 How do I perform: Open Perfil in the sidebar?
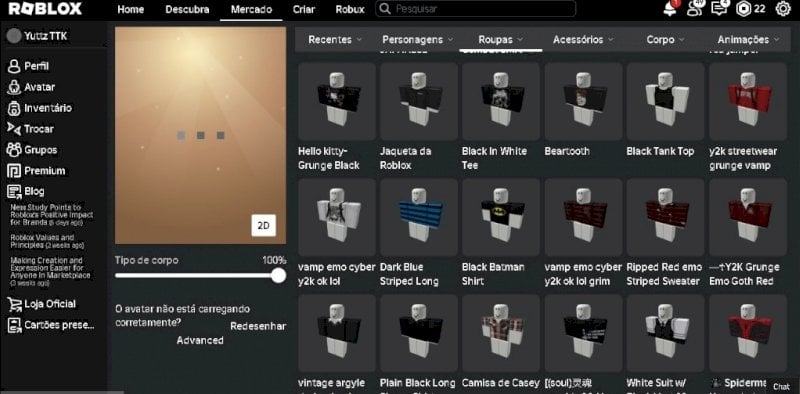pos(29,66)
